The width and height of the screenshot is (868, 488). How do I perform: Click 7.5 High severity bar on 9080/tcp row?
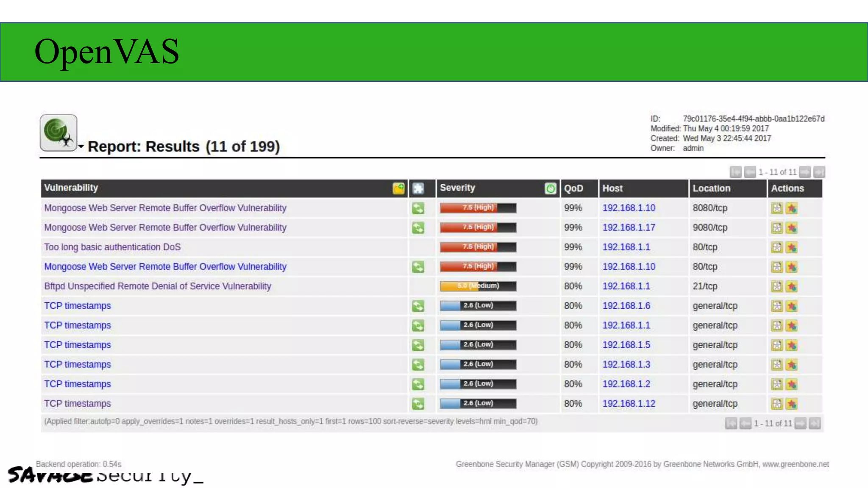(478, 227)
